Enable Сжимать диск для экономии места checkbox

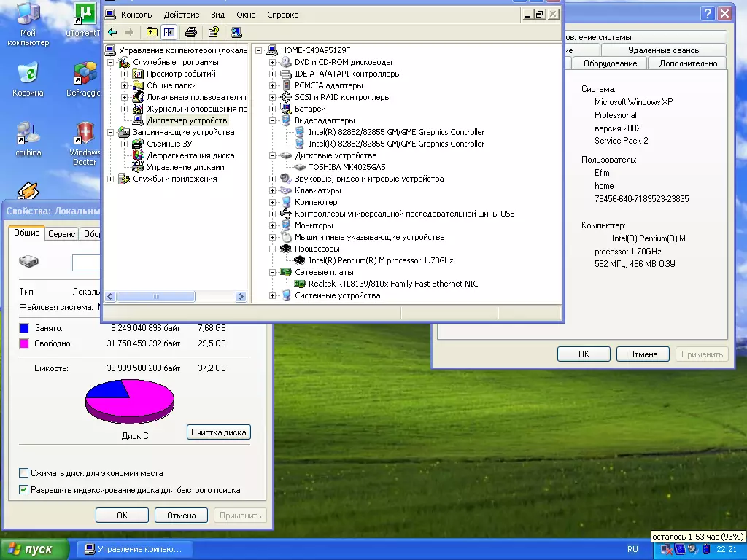(x=23, y=472)
